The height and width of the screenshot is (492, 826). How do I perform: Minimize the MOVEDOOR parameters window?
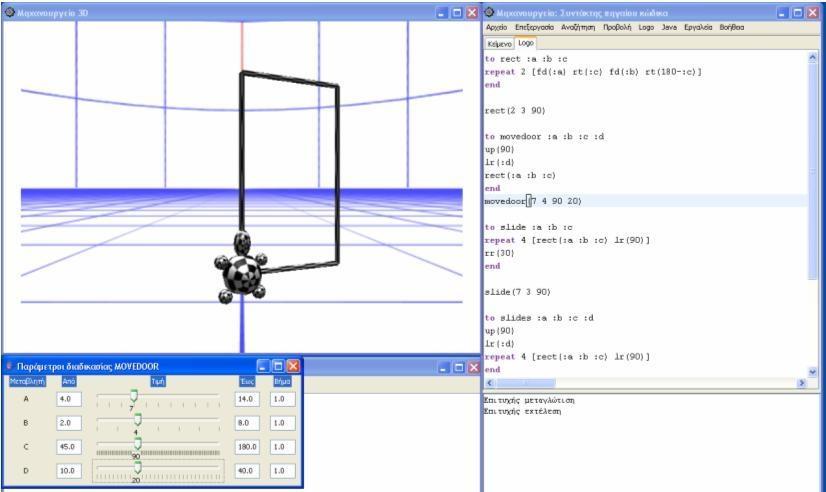(263, 366)
